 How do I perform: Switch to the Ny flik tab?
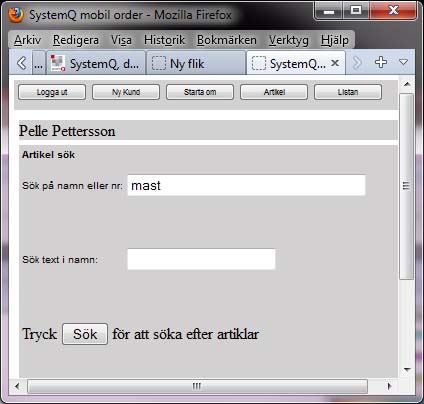(x=196, y=63)
